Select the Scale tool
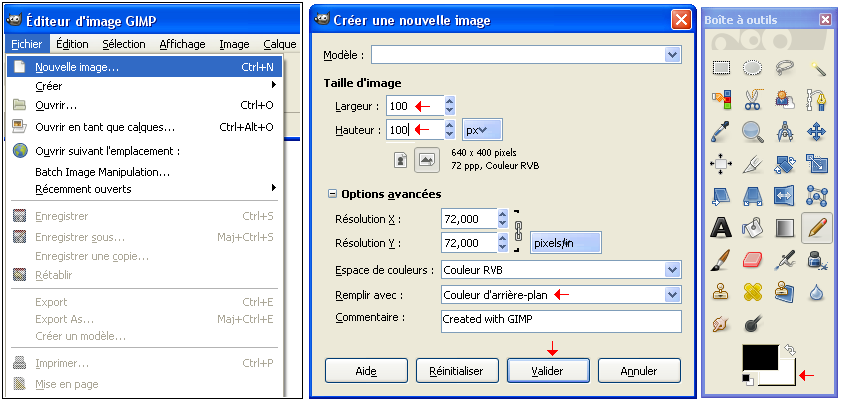The image size is (841, 402). pos(816,164)
